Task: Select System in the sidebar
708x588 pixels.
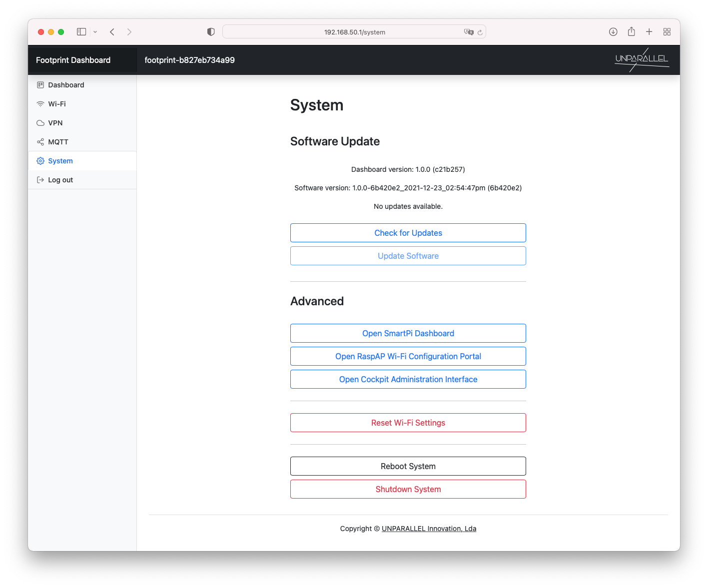Action: click(x=82, y=161)
